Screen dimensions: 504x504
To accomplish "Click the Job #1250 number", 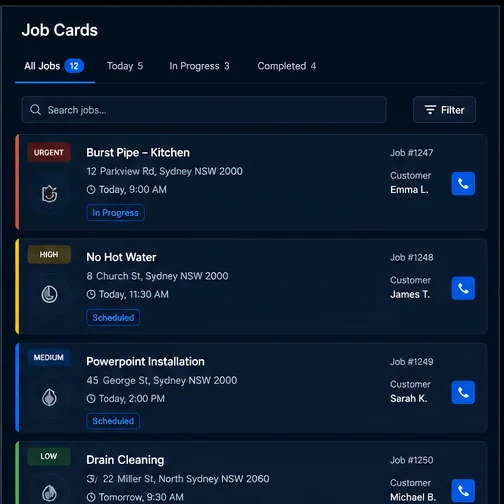I will coord(412,460).
